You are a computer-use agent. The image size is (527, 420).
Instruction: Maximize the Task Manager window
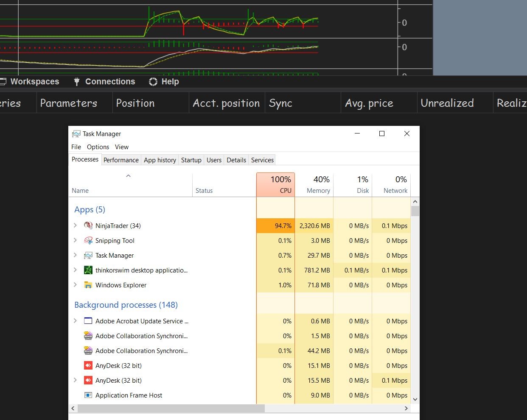(382, 134)
